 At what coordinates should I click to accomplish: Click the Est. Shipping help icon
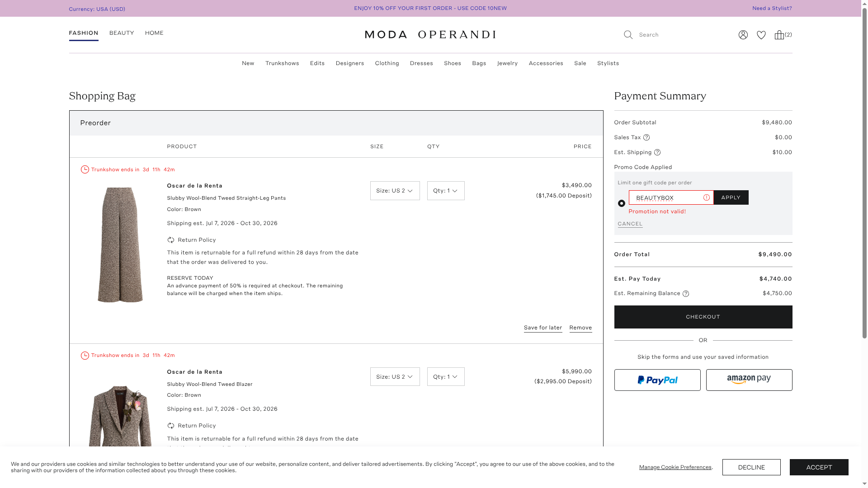click(657, 152)
